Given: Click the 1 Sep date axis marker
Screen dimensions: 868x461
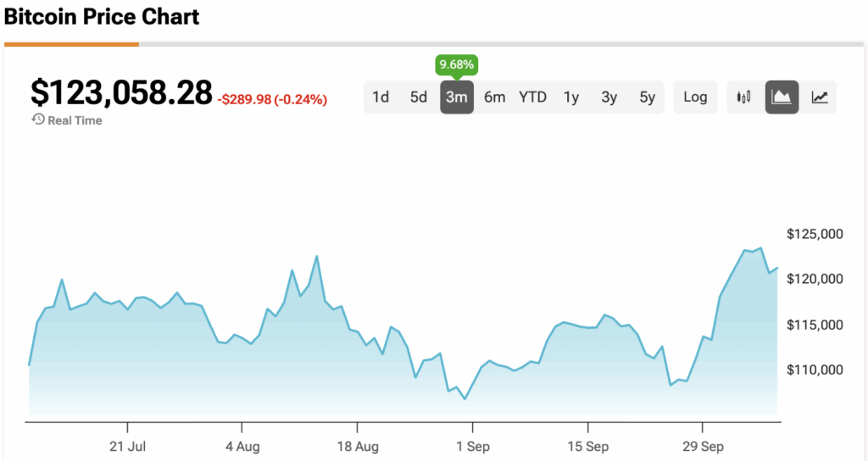Looking at the screenshot, I should [472, 447].
